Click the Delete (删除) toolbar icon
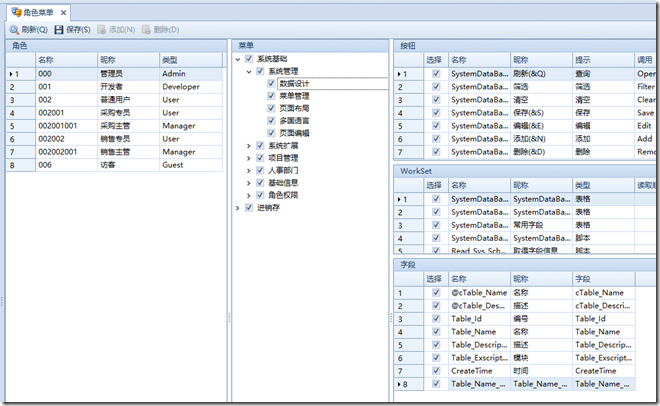Image resolution: width=660 pixels, height=406 pixels. 146,29
